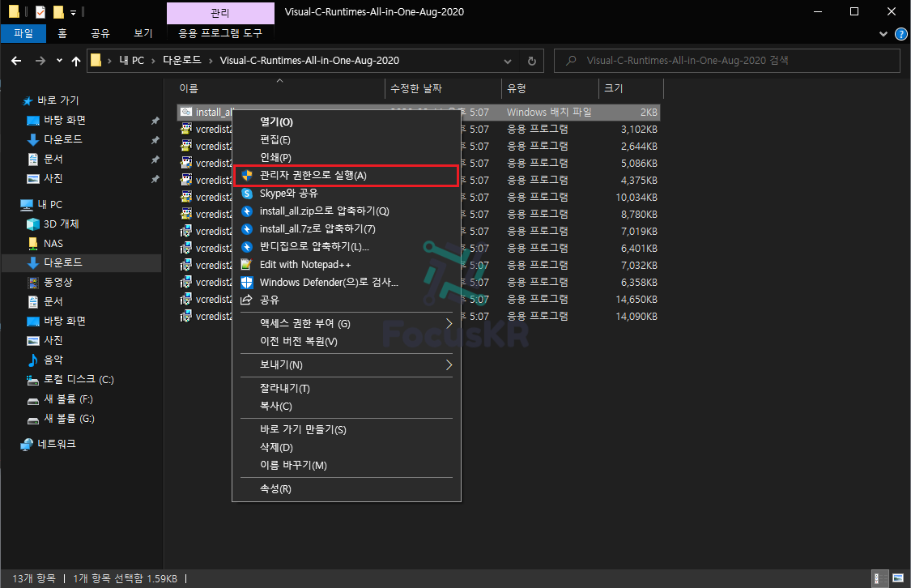Click the search box field

727,61
